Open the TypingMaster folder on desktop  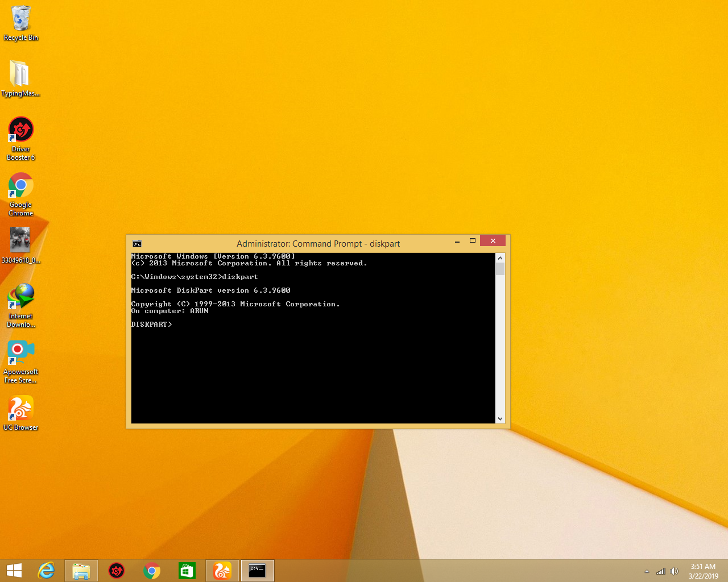click(x=20, y=74)
